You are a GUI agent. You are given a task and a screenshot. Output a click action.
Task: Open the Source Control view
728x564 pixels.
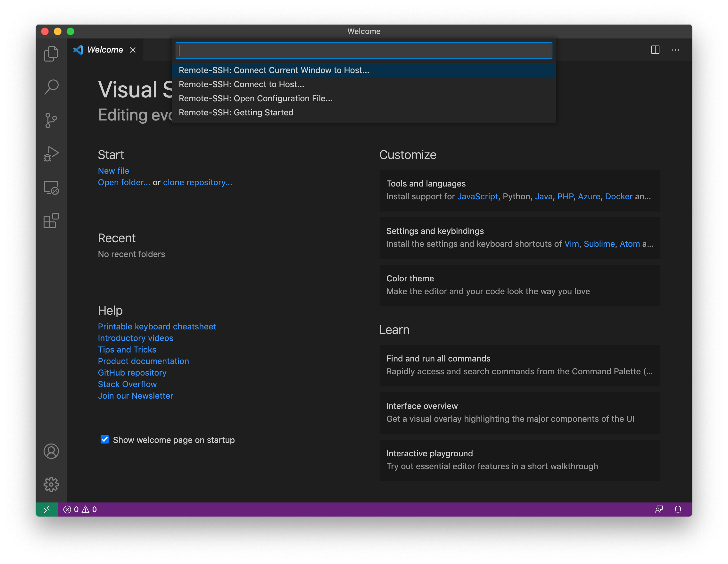point(51,120)
